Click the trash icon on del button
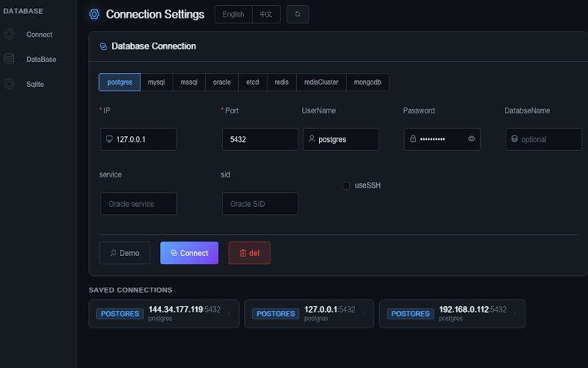588x368 pixels. pyautogui.click(x=243, y=252)
